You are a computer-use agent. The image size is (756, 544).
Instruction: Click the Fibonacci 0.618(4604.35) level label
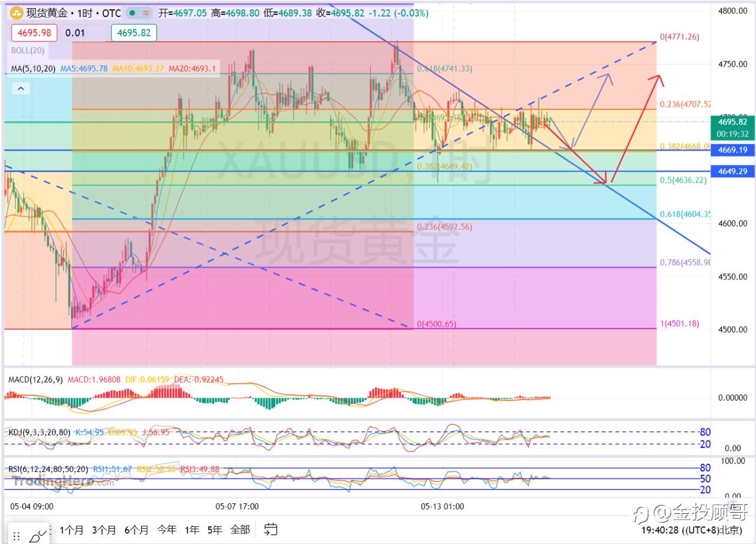click(x=686, y=214)
